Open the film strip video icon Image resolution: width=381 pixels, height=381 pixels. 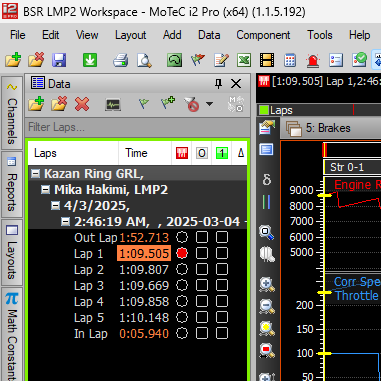267,60
